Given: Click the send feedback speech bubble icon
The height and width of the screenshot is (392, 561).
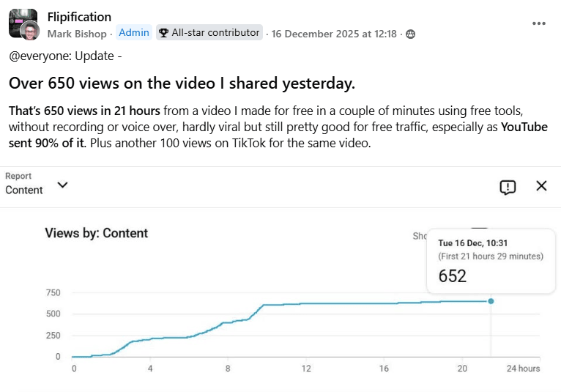Looking at the screenshot, I should 508,186.
